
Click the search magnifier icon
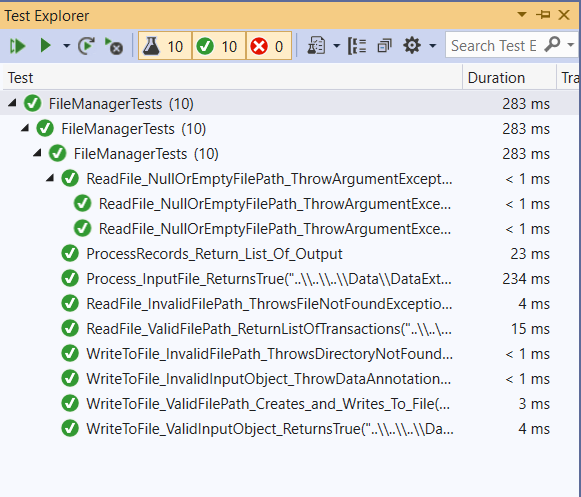pyautogui.click(x=552, y=45)
